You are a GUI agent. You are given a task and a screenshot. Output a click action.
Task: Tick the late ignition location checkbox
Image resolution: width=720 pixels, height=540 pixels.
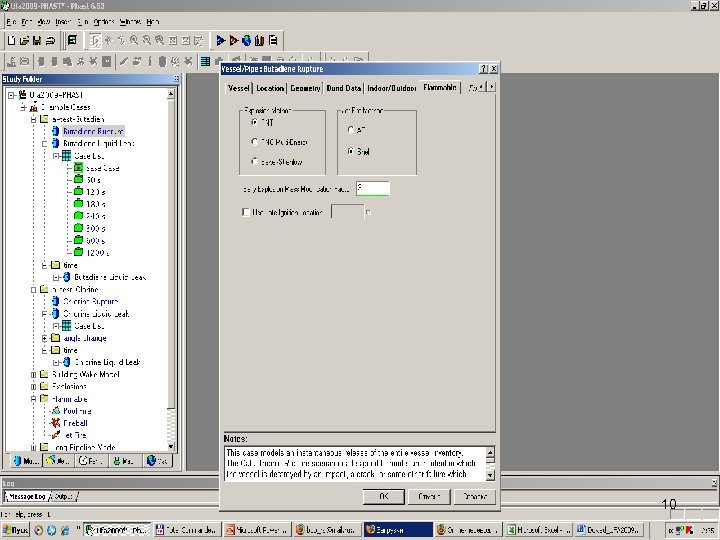click(247, 212)
